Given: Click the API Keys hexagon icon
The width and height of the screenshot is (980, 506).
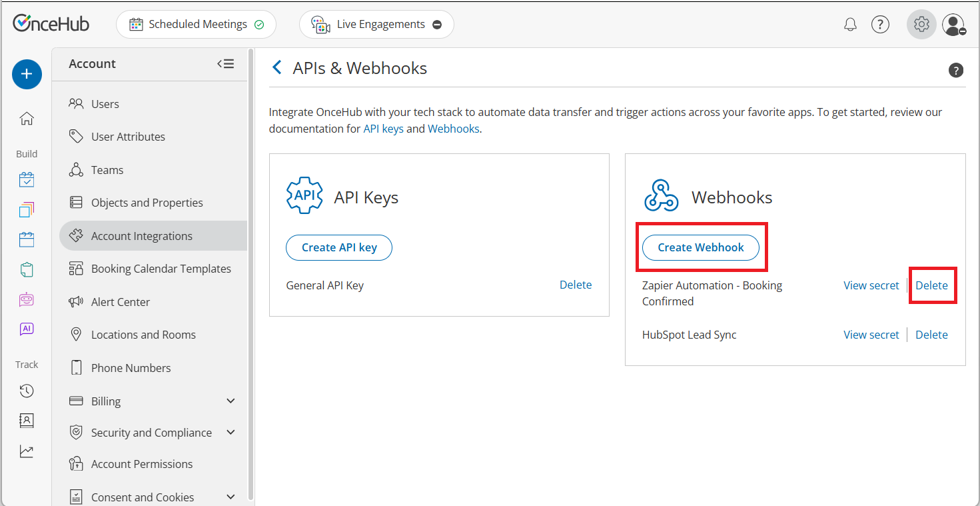Looking at the screenshot, I should point(304,195).
